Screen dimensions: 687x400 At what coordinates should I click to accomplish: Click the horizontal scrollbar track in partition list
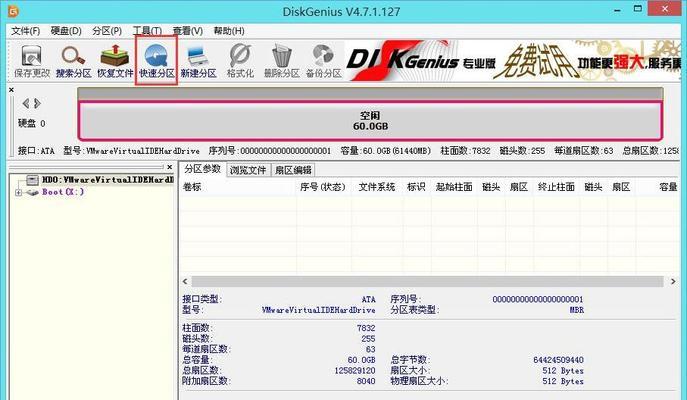[428, 281]
